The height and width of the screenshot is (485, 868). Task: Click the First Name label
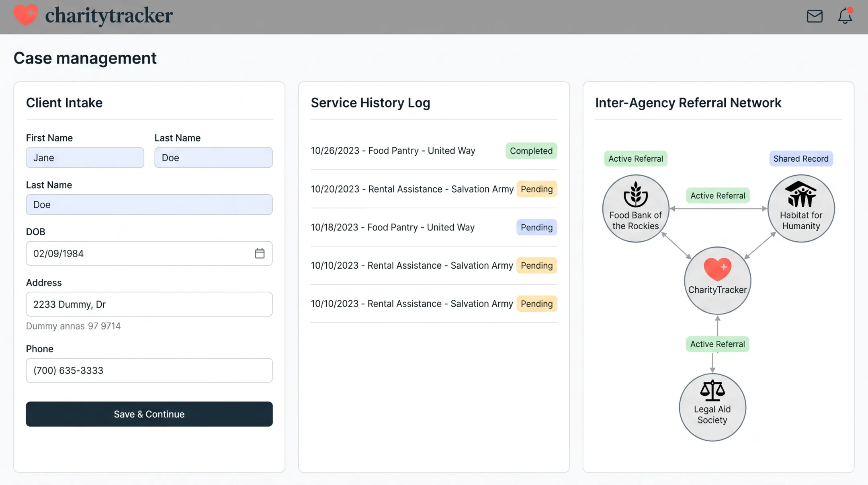[49, 138]
